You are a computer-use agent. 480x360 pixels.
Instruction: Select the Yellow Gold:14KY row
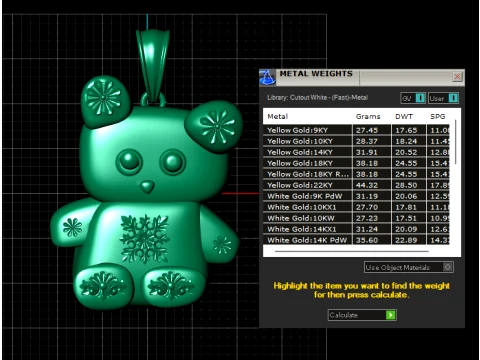point(356,152)
